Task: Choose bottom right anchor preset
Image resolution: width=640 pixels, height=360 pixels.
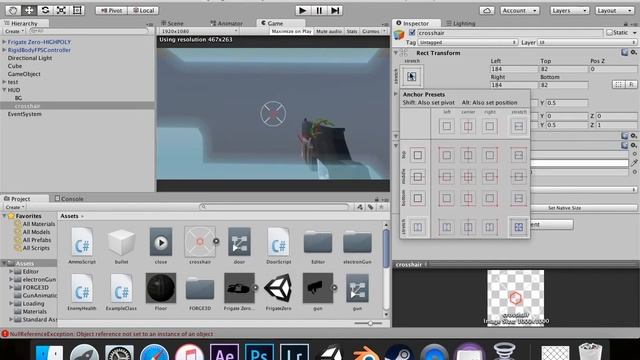Action: (489, 198)
